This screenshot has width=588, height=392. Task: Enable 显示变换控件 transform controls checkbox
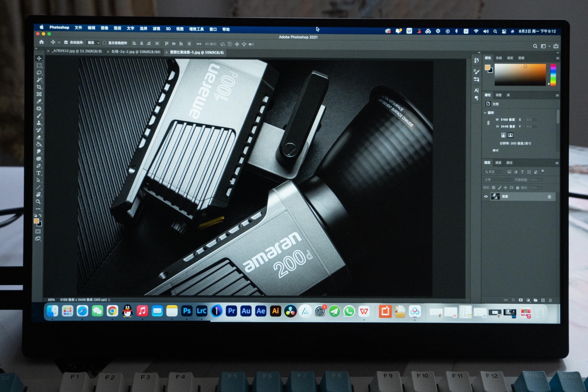(x=104, y=43)
